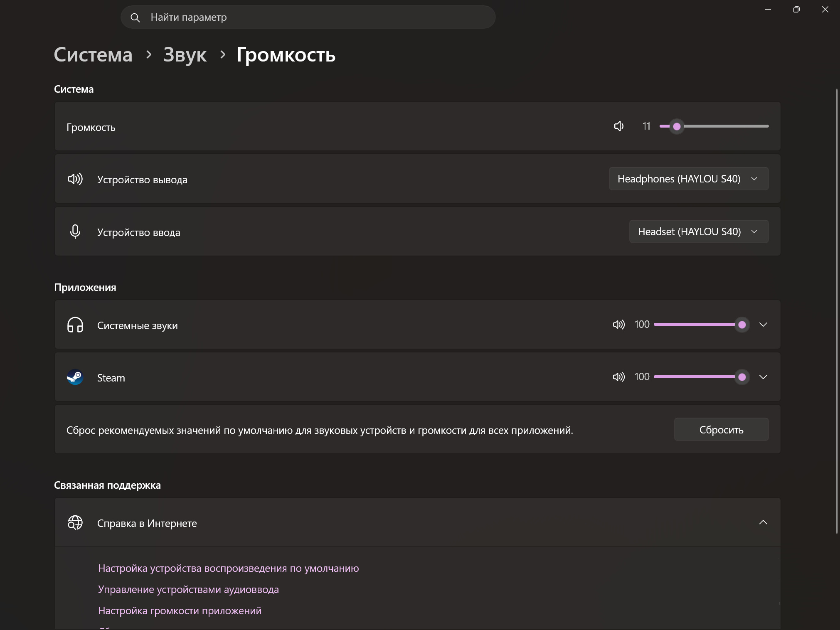Click the Устройство ввода label
Image resolution: width=840 pixels, height=630 pixels.
coord(139,232)
